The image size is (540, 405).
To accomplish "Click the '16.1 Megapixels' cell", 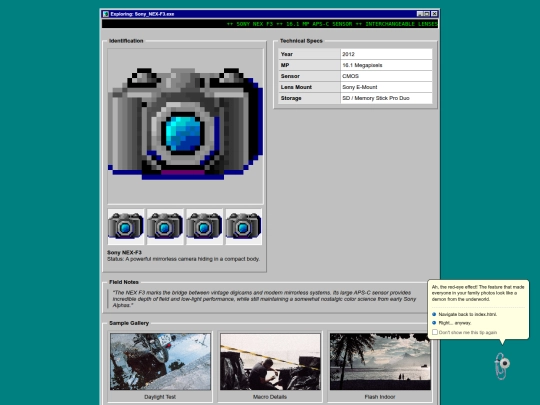I will (386, 65).
